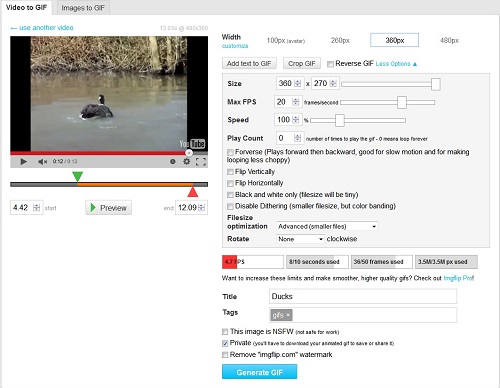Open the Filesize optimization dropdown
This screenshot has width=500, height=388.
point(327,226)
